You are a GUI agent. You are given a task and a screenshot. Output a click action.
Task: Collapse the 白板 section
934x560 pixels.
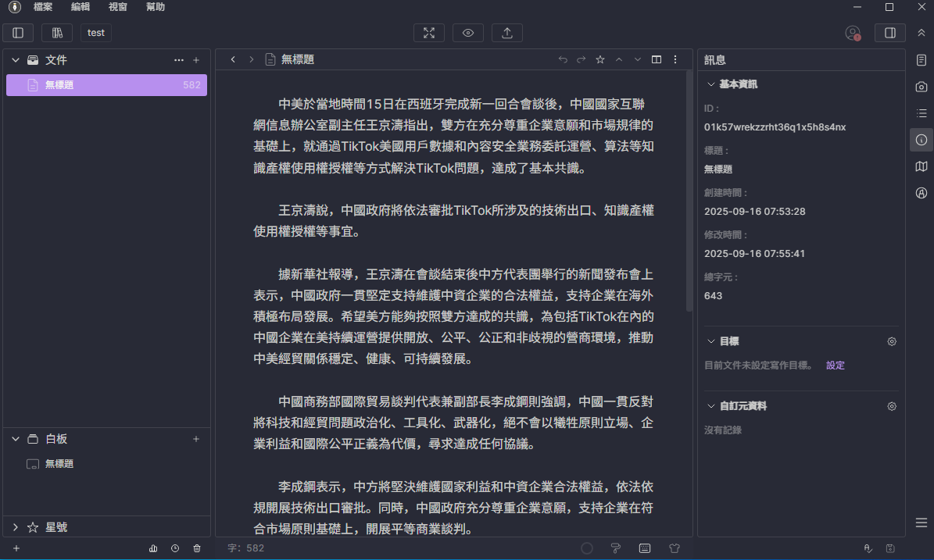pyautogui.click(x=16, y=439)
